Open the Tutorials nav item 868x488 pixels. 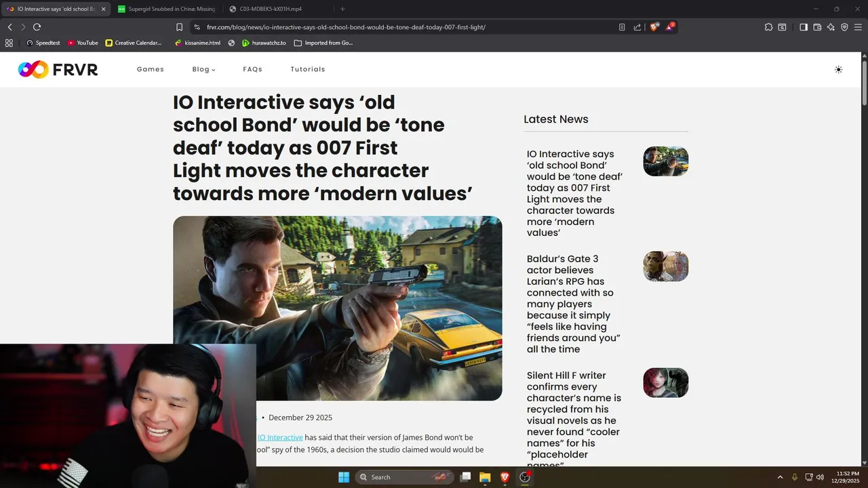point(308,69)
